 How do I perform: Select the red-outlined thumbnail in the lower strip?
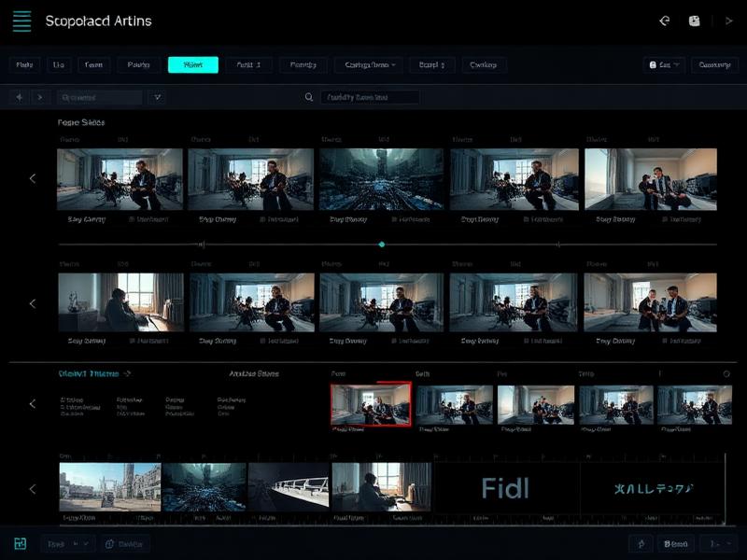point(371,404)
